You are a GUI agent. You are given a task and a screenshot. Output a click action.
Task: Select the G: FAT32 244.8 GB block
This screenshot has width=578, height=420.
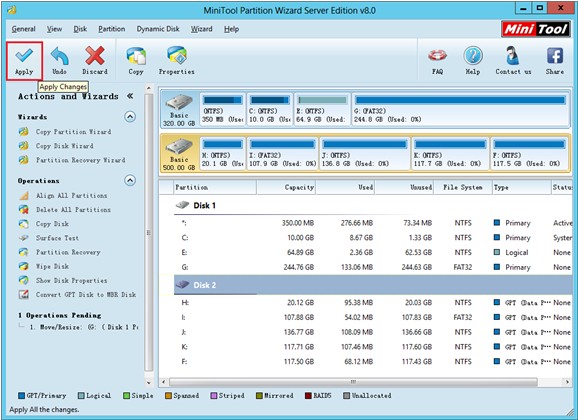460,110
